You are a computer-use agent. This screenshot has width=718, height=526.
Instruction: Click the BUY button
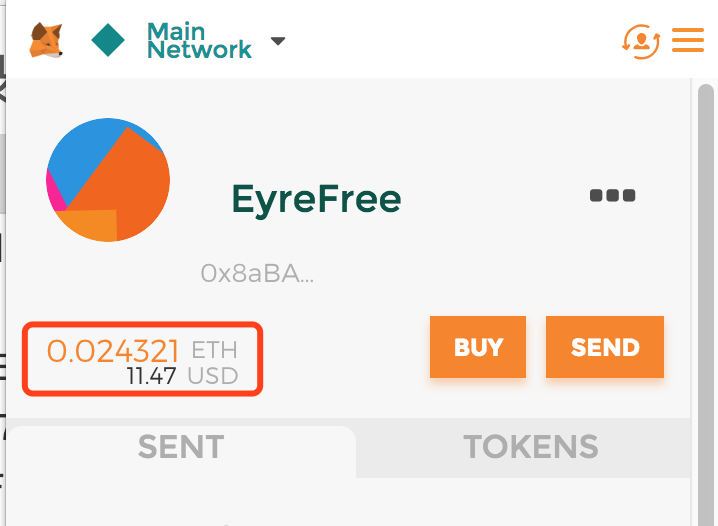tap(478, 347)
